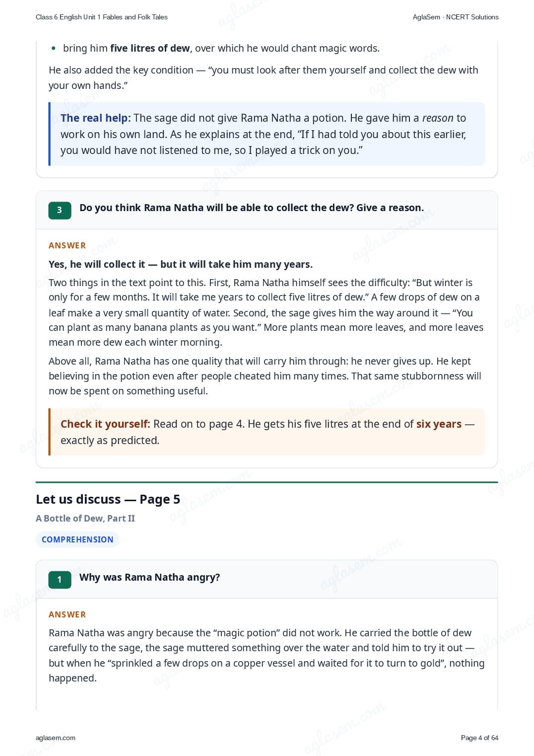The height and width of the screenshot is (756, 534).
Task: Click the 'Page 4 of 64' footer indicator
Action: pyautogui.click(x=479, y=738)
